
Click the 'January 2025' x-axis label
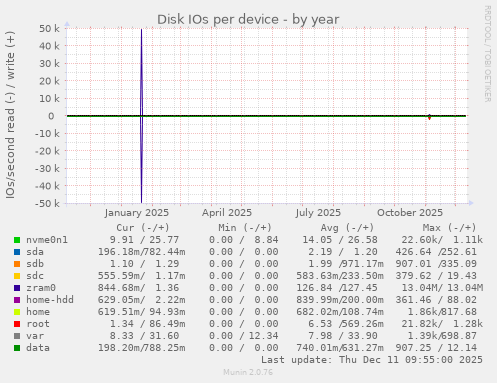click(x=137, y=213)
